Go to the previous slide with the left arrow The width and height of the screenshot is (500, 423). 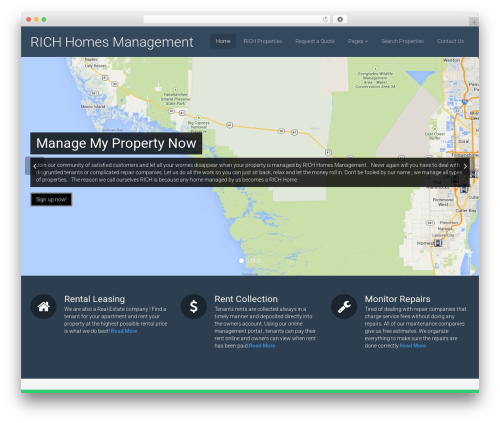coord(35,166)
